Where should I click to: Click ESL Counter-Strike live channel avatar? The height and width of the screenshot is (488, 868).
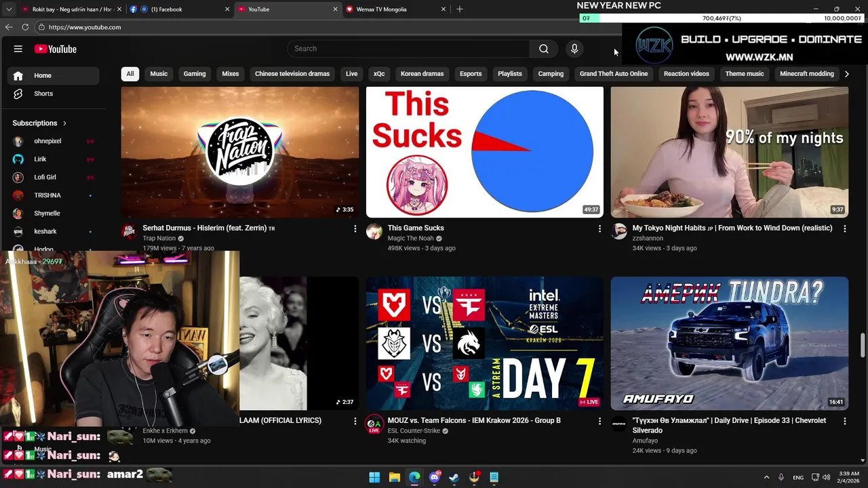click(x=374, y=424)
